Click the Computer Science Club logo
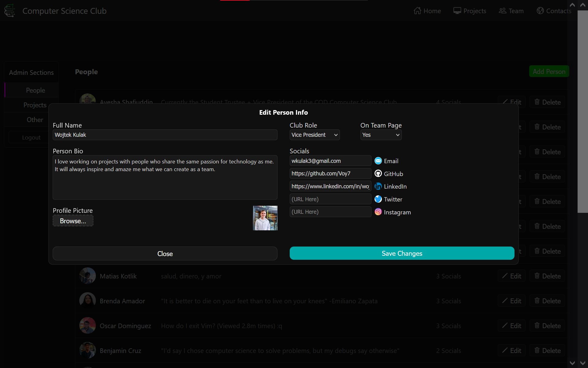This screenshot has width=588, height=368. (10, 11)
